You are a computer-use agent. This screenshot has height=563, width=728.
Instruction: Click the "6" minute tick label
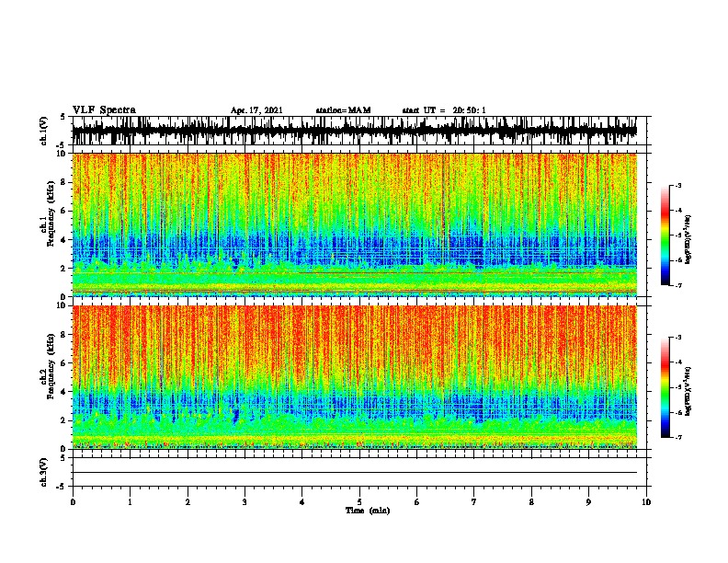click(417, 502)
